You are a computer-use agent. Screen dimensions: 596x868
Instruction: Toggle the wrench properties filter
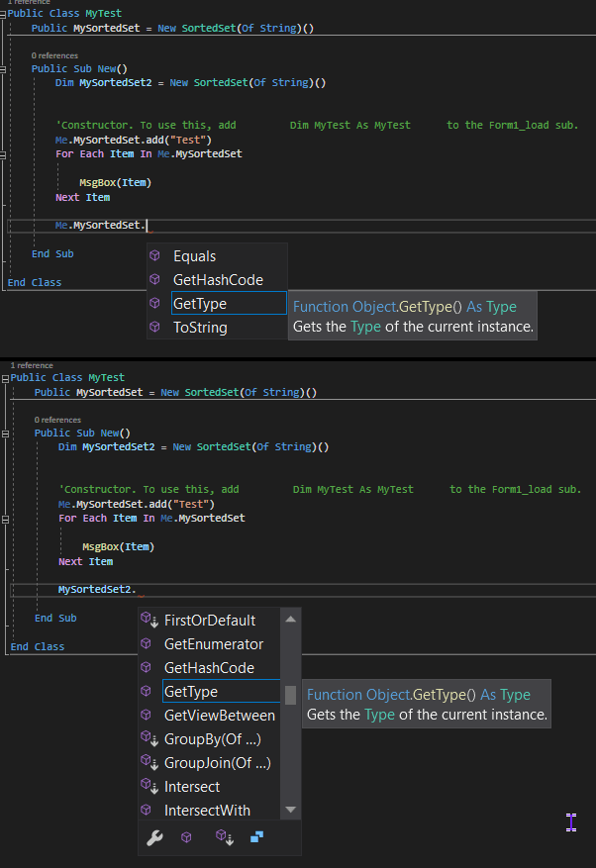coord(154,838)
